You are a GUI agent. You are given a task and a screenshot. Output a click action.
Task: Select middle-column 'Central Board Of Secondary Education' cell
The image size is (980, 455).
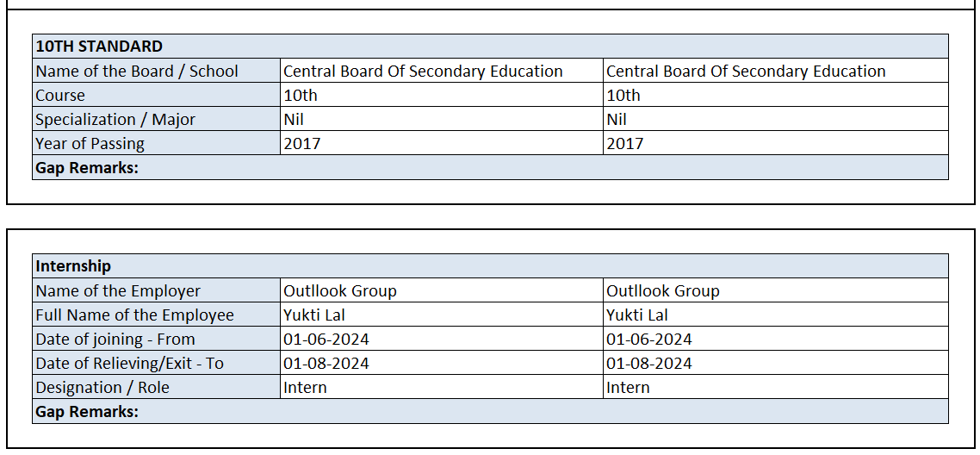(x=423, y=72)
